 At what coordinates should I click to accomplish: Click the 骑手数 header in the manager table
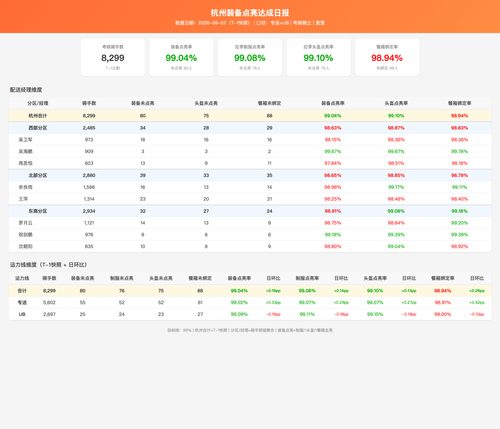(x=89, y=103)
